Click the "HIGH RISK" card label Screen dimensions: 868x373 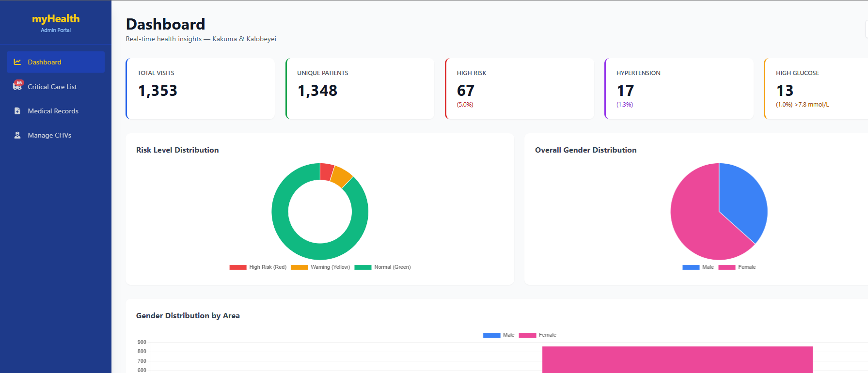pyautogui.click(x=472, y=73)
